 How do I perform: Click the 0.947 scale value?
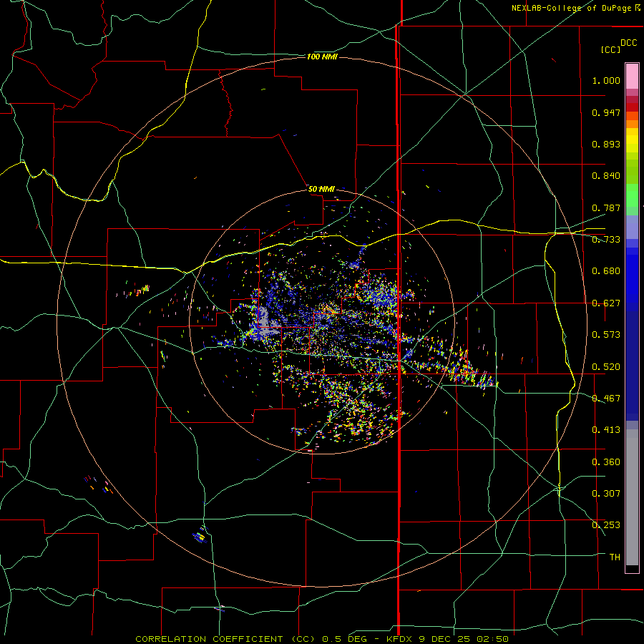pyautogui.click(x=606, y=112)
